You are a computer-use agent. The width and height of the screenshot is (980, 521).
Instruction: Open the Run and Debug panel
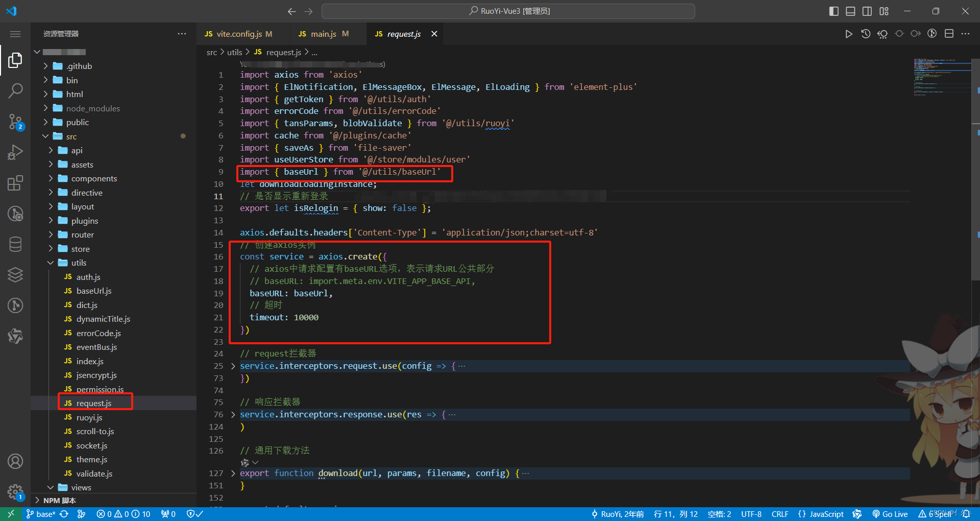[15, 152]
